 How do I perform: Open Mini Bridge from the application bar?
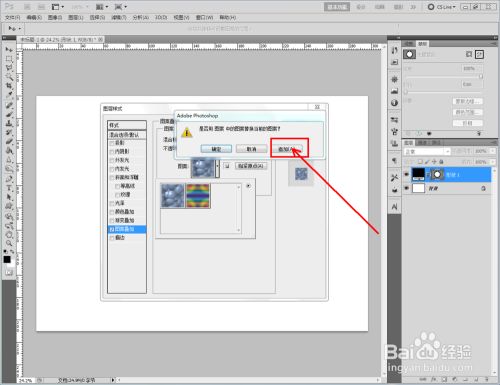coord(41,7)
